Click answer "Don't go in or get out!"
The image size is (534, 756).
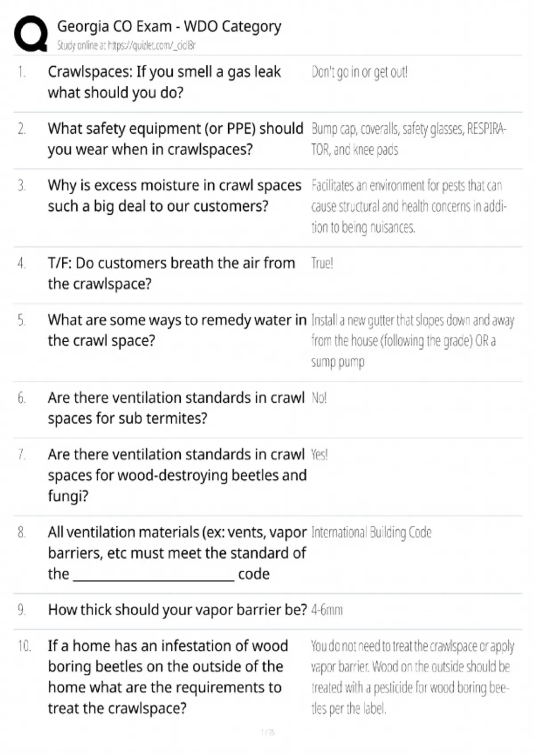360,72
